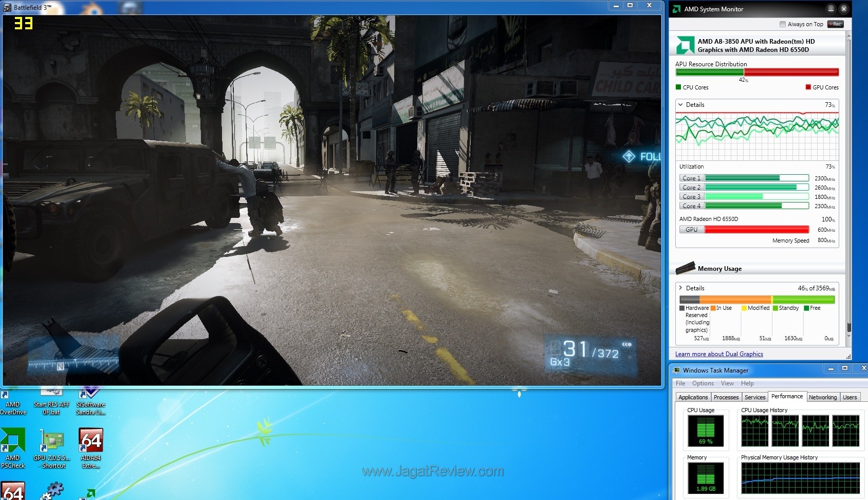This screenshot has height=500, width=868.
Task: Click the CPU Cores green legend swatch
Action: coord(678,87)
